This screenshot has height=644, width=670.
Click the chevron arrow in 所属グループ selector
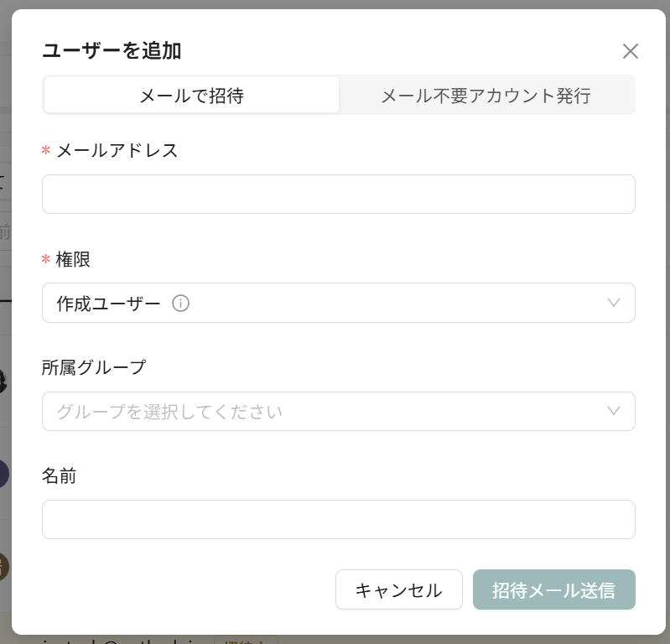coord(614,411)
